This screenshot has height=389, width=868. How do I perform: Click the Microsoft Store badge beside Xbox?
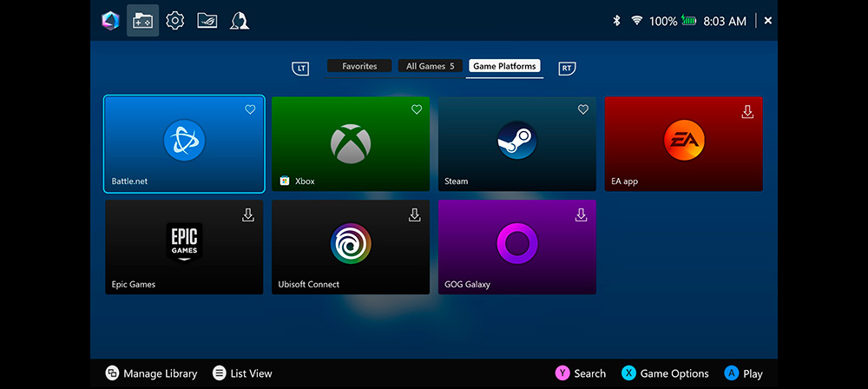coord(285,181)
